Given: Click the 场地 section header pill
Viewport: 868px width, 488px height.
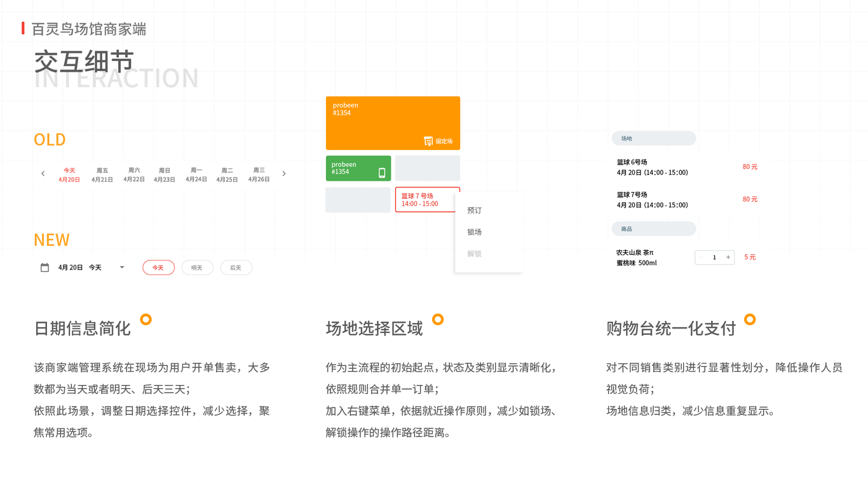Looking at the screenshot, I should [654, 139].
